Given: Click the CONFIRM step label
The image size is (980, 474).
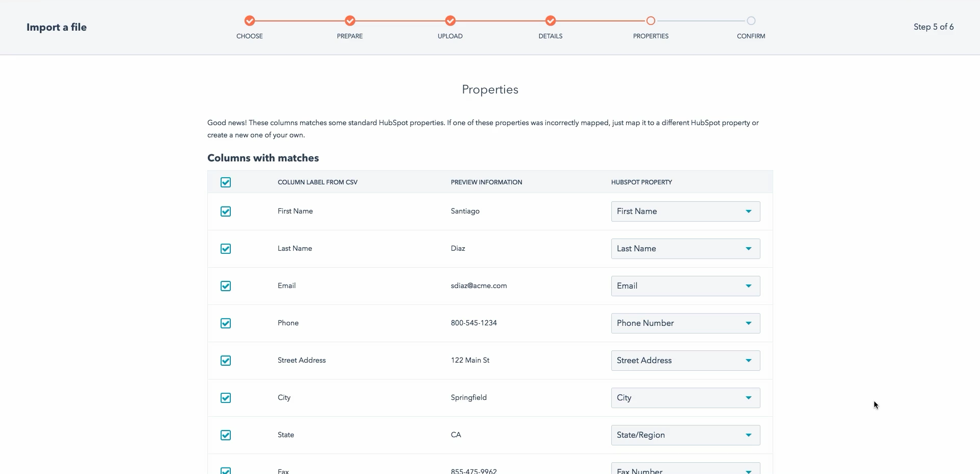Looking at the screenshot, I should point(751,36).
